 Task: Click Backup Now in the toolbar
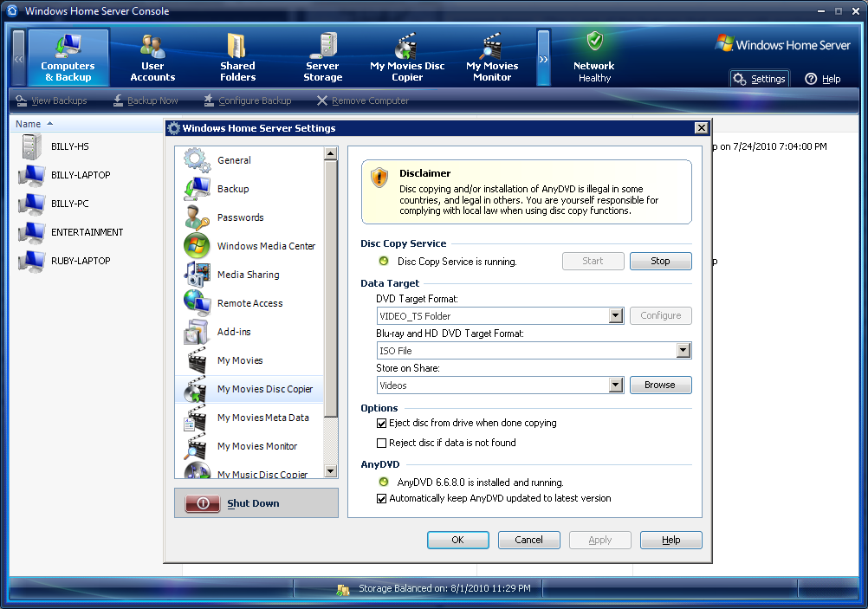pyautogui.click(x=146, y=100)
